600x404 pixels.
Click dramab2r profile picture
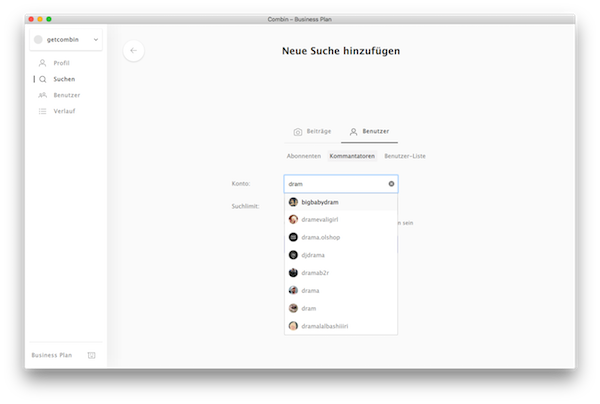[293, 273]
